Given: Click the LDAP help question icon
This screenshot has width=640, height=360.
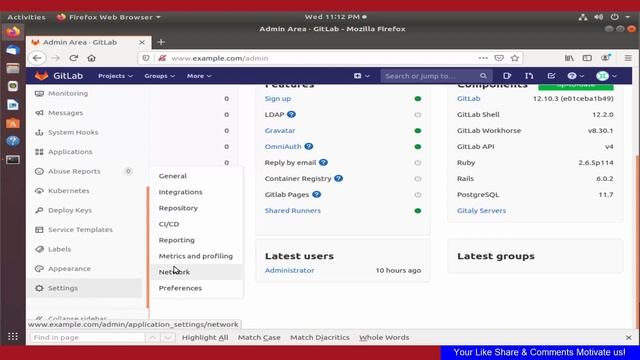Looking at the screenshot, I should [x=291, y=115].
